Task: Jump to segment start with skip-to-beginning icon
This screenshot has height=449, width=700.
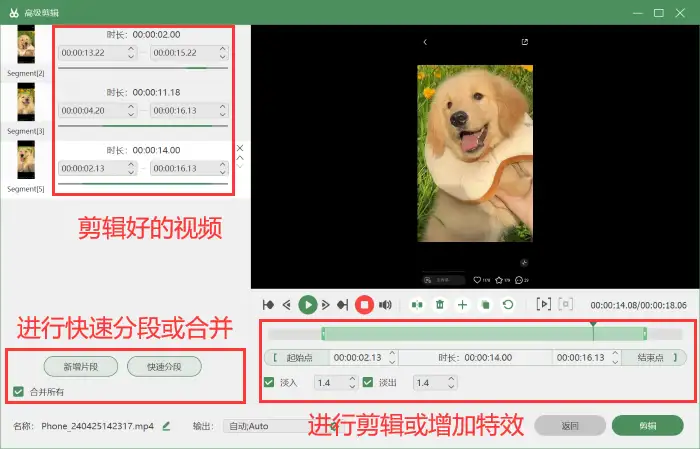Action: point(268,305)
